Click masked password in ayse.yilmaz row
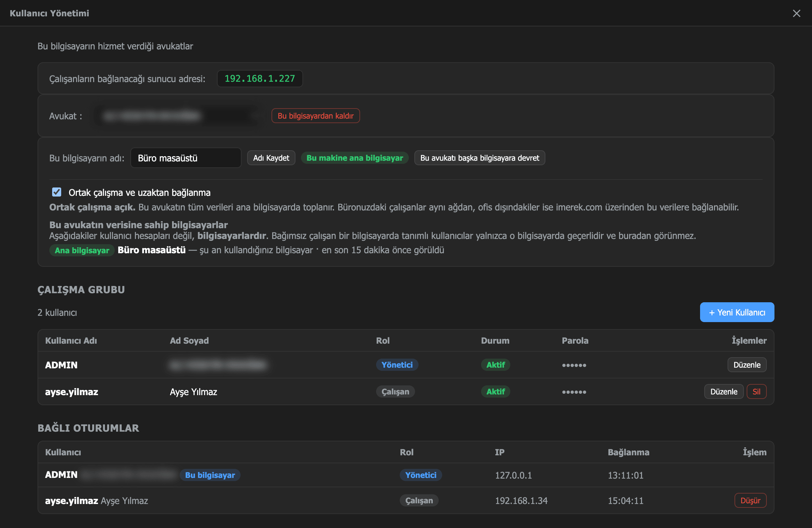 click(x=574, y=392)
